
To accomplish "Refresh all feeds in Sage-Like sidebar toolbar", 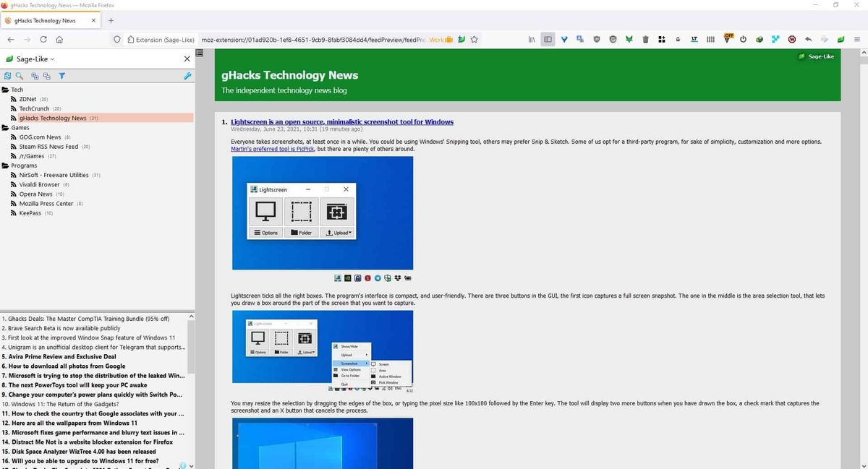I will tap(7, 75).
